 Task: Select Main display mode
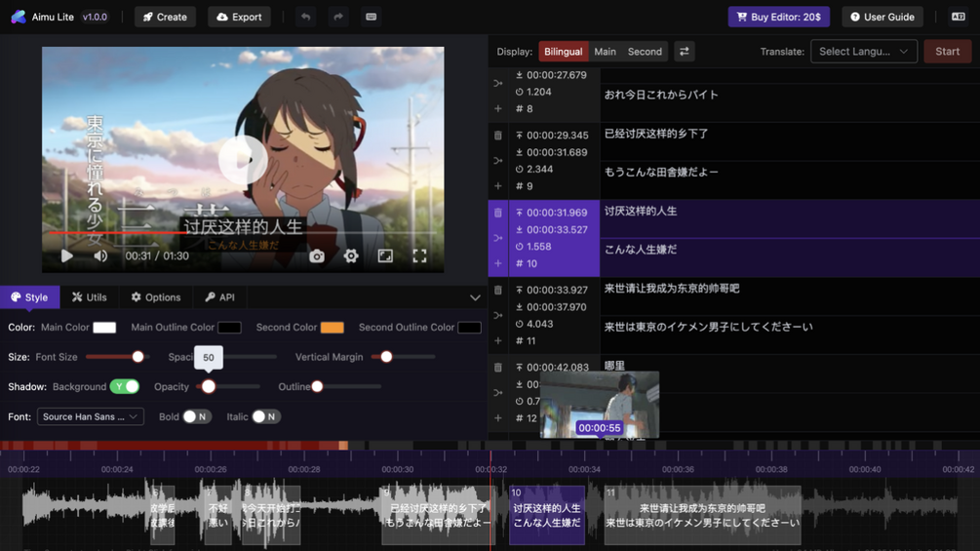605,52
